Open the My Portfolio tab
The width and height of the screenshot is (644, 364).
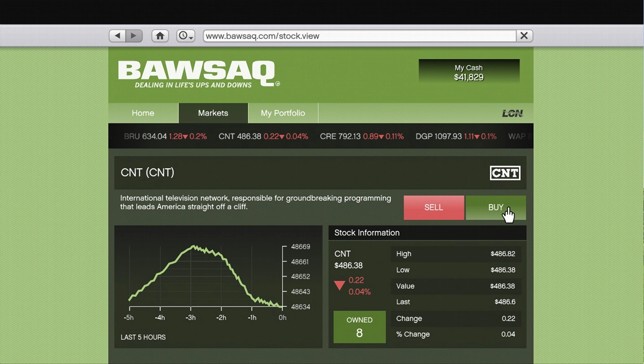[x=283, y=113]
